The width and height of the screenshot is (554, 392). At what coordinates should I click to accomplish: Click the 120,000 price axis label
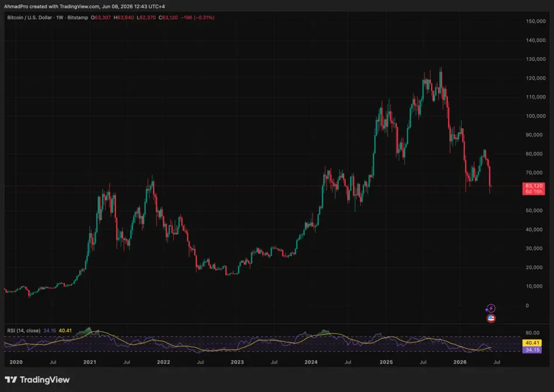coord(535,78)
